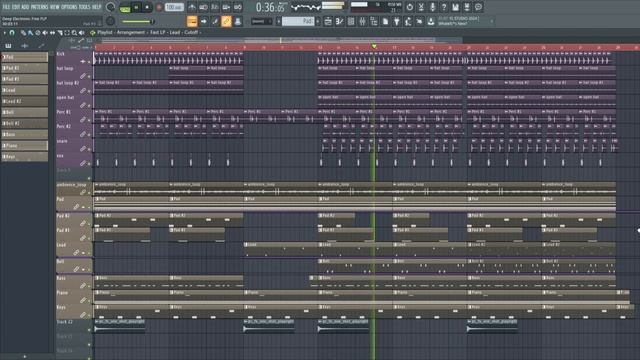The width and height of the screenshot is (640, 360).
Task: Mute the Kick track green switch
Action: click(x=89, y=62)
